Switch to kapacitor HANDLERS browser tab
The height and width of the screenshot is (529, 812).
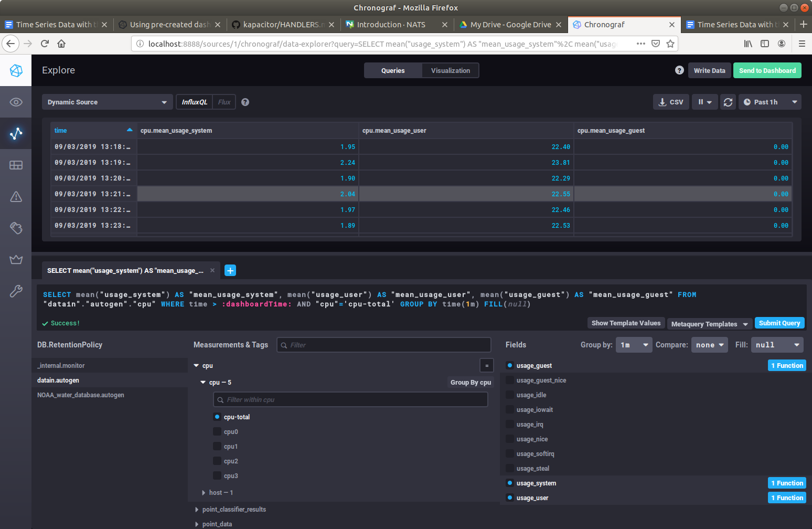pos(284,25)
